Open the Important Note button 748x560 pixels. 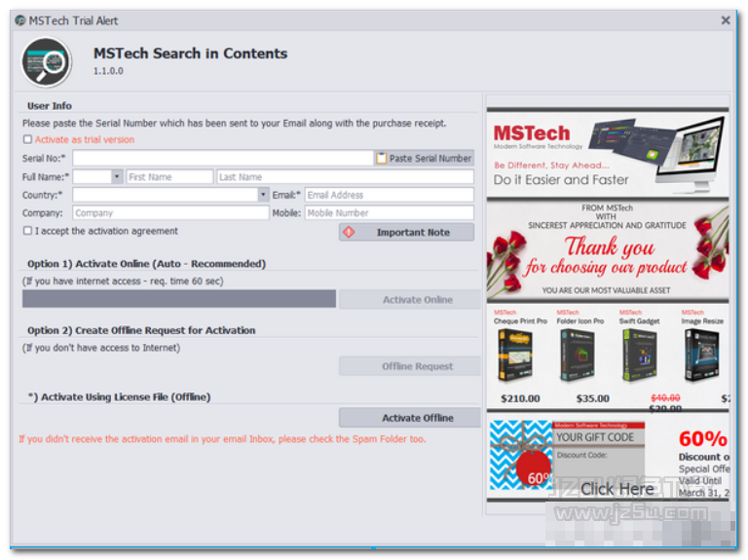tap(406, 233)
